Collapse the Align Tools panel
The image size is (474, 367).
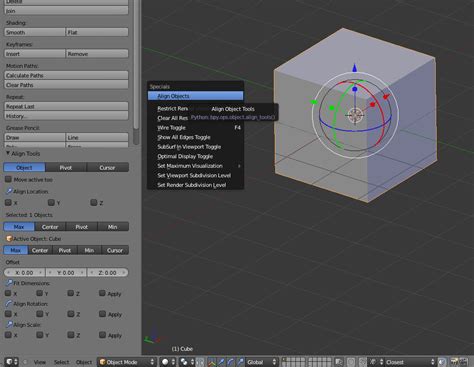pyautogui.click(x=8, y=153)
